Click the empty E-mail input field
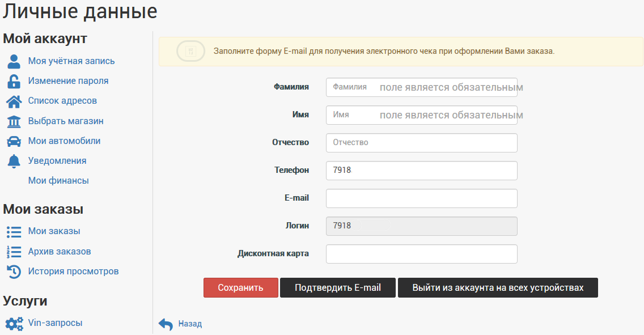Viewport: 644px width, 335px height. (421, 198)
